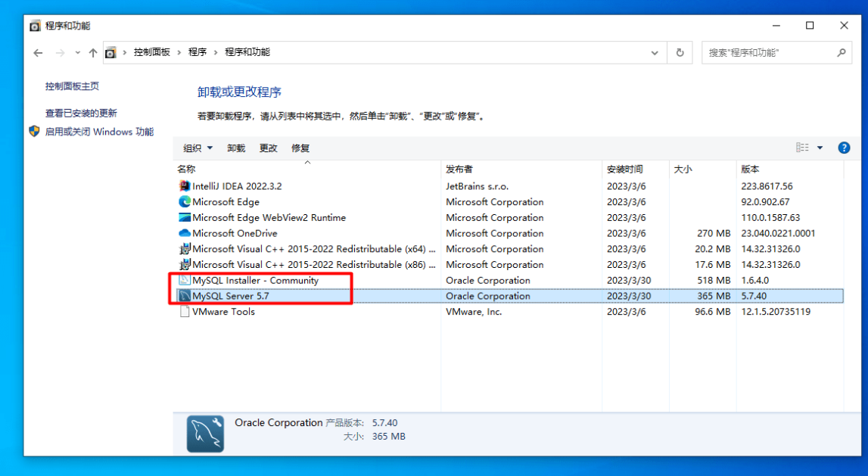The width and height of the screenshot is (868, 476).
Task: Open the 控制面板主页 link
Action: tap(72, 86)
